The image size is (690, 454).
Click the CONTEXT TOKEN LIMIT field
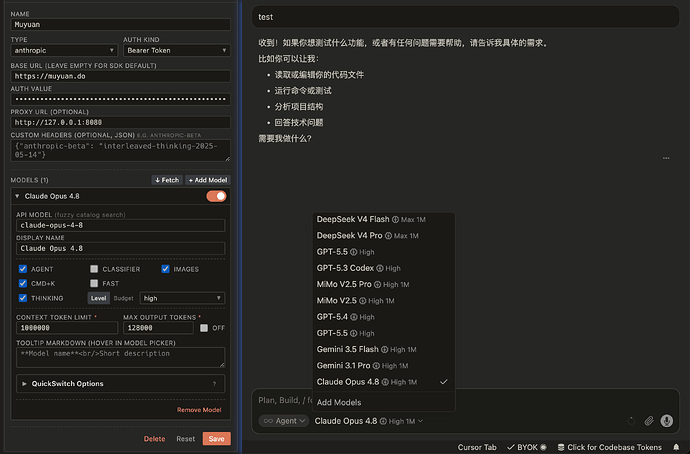point(67,328)
